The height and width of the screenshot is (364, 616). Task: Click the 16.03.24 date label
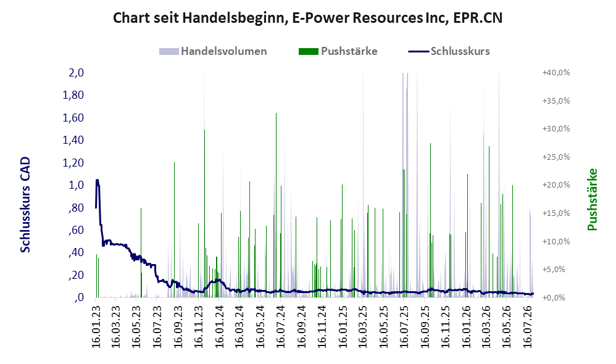(x=239, y=327)
